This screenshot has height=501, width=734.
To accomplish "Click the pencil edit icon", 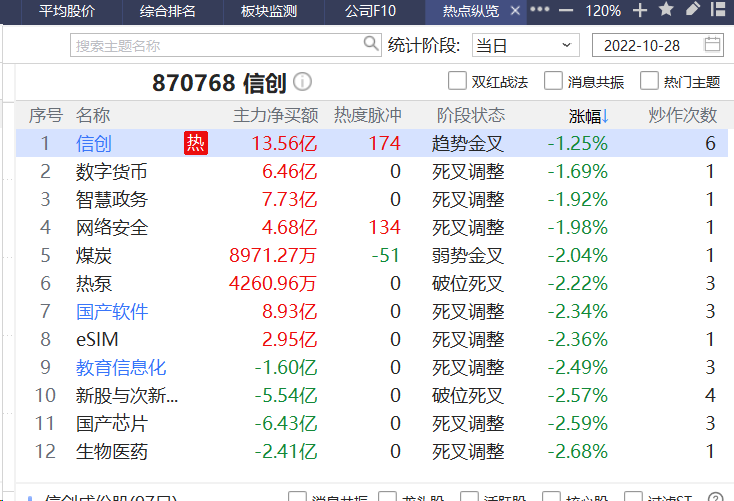I will tap(693, 11).
